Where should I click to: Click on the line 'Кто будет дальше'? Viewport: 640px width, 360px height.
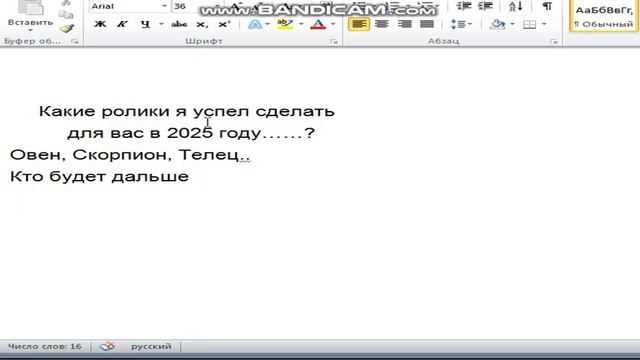coord(99,176)
